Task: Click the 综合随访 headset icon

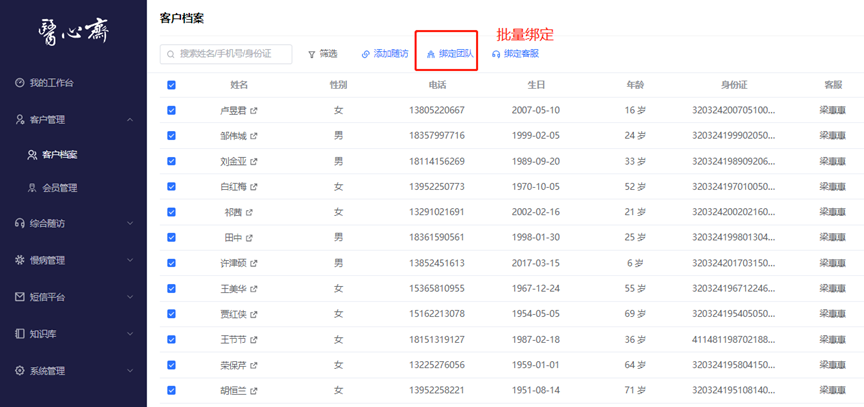Action: (x=20, y=224)
